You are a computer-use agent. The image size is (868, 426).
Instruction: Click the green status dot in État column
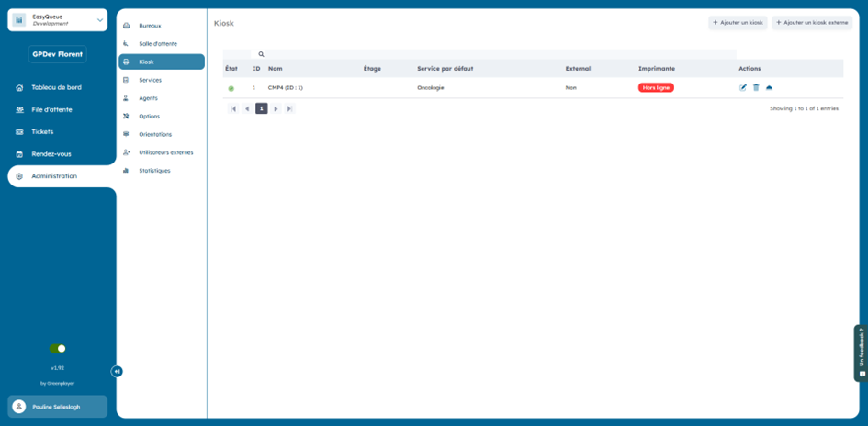click(x=231, y=88)
